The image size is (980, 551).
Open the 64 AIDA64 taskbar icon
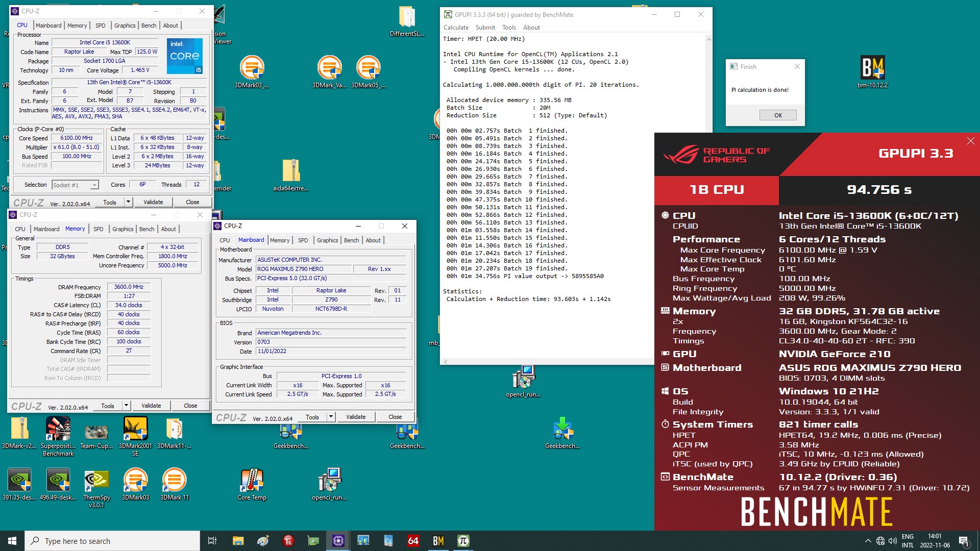[x=413, y=541]
